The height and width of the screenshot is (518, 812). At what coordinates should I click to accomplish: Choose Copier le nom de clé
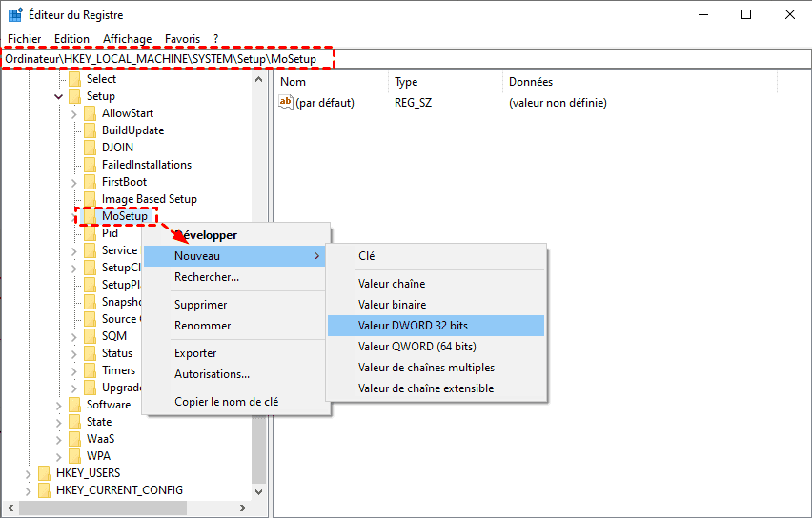coord(236,402)
